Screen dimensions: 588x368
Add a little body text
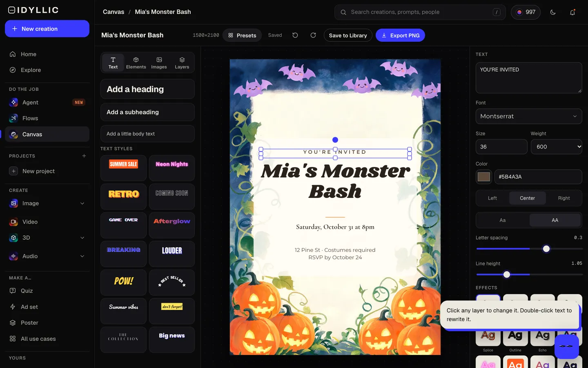[x=147, y=134]
